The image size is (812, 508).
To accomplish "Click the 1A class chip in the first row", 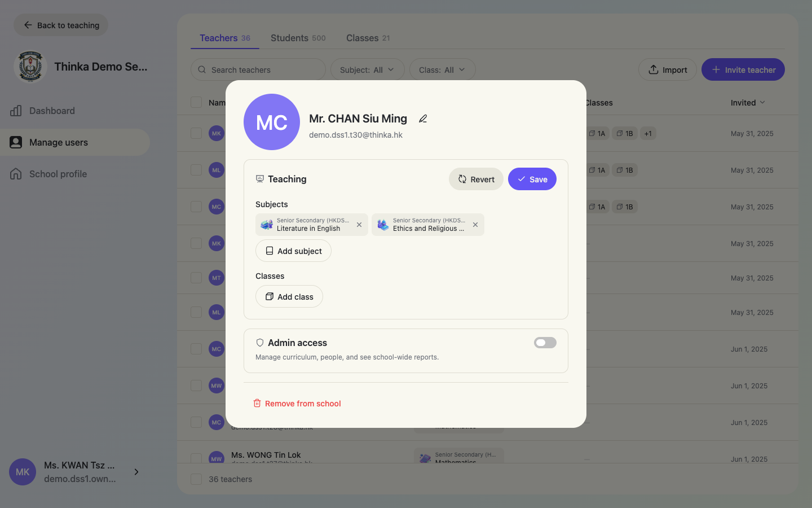I will [x=598, y=133].
